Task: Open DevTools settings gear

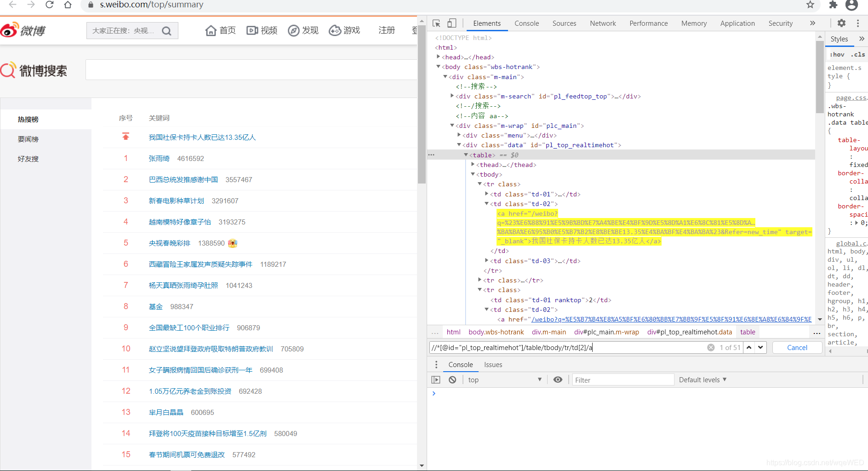Action: point(842,23)
